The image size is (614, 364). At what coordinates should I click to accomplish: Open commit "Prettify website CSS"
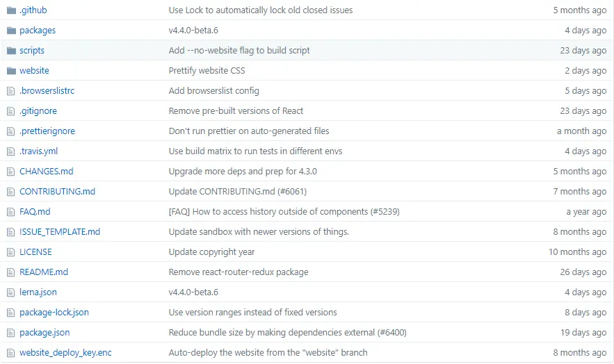pos(207,71)
